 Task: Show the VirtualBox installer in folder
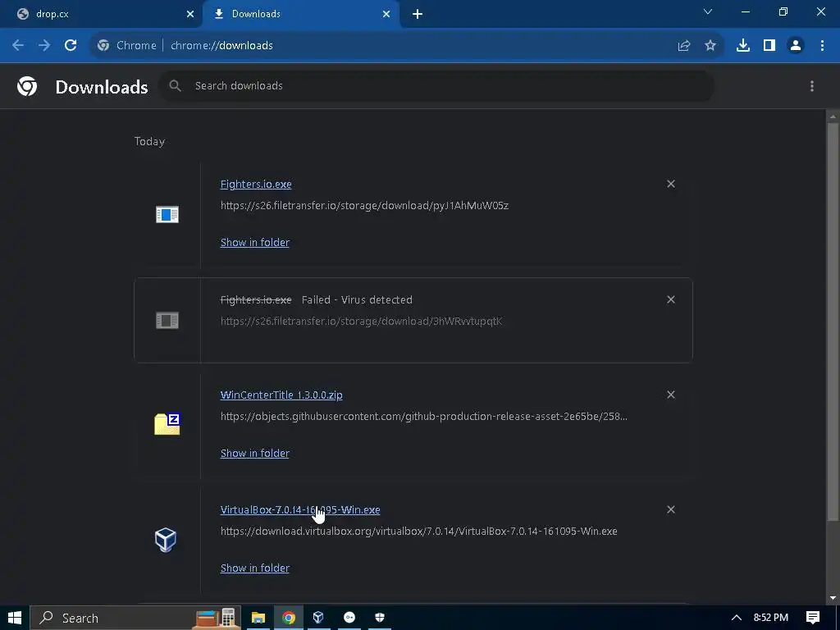(x=255, y=568)
